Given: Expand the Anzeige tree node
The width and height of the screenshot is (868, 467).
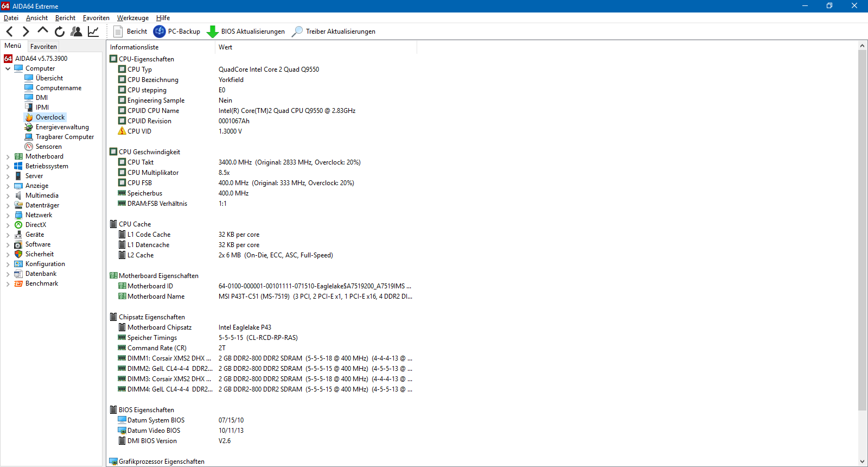Looking at the screenshot, I should point(8,186).
